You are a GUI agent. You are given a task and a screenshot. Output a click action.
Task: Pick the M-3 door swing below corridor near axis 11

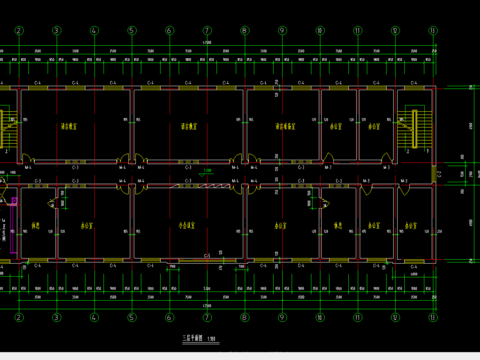pos(367,190)
